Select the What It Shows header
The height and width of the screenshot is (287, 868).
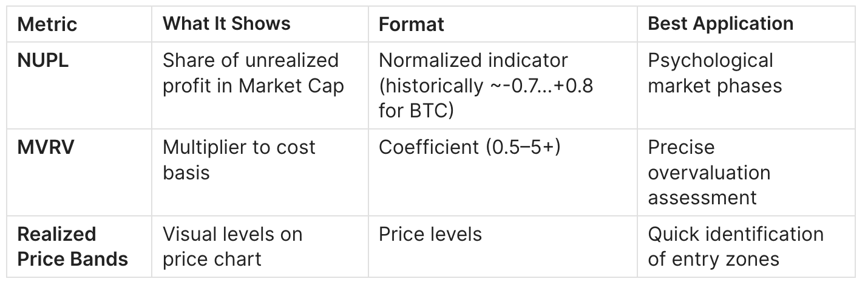pyautogui.click(x=226, y=23)
